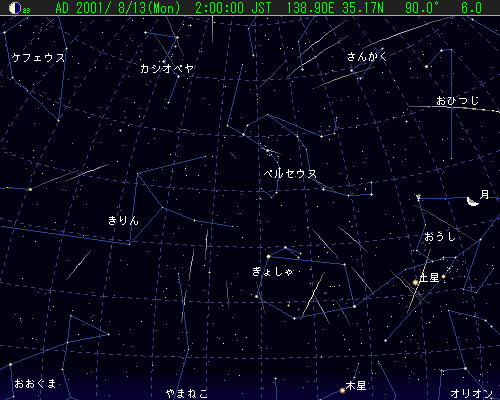Select the Saturn (土星) planet marker
The width and height of the screenshot is (500, 400).
(415, 282)
